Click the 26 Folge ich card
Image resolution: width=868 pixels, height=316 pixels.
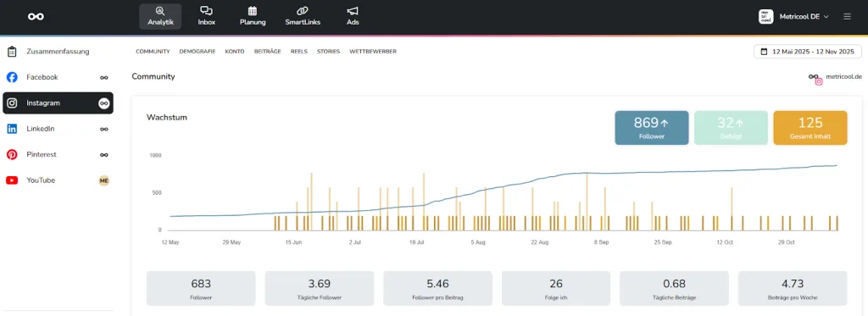556,288
